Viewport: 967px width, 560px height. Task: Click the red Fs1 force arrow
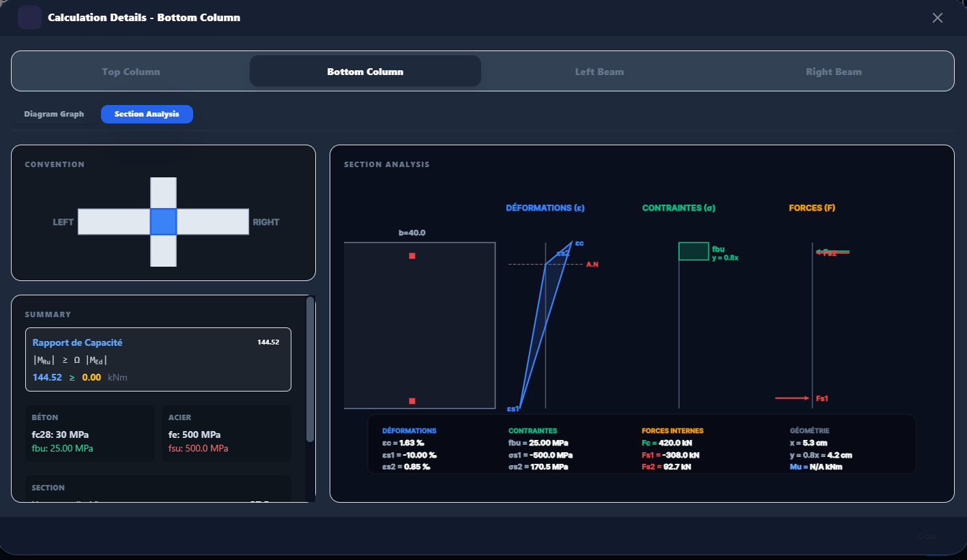click(x=792, y=396)
